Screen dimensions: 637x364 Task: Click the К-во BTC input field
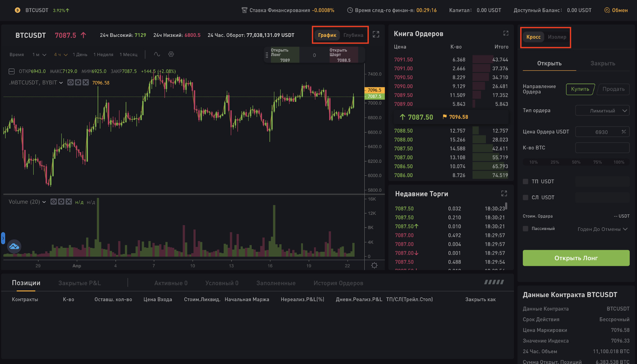pyautogui.click(x=602, y=148)
